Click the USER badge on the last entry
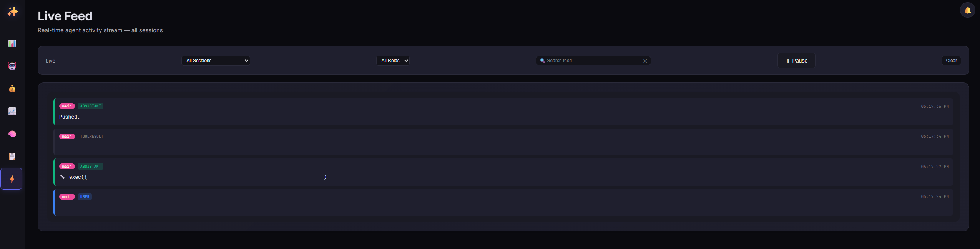The width and height of the screenshot is (980, 249). coord(85,197)
